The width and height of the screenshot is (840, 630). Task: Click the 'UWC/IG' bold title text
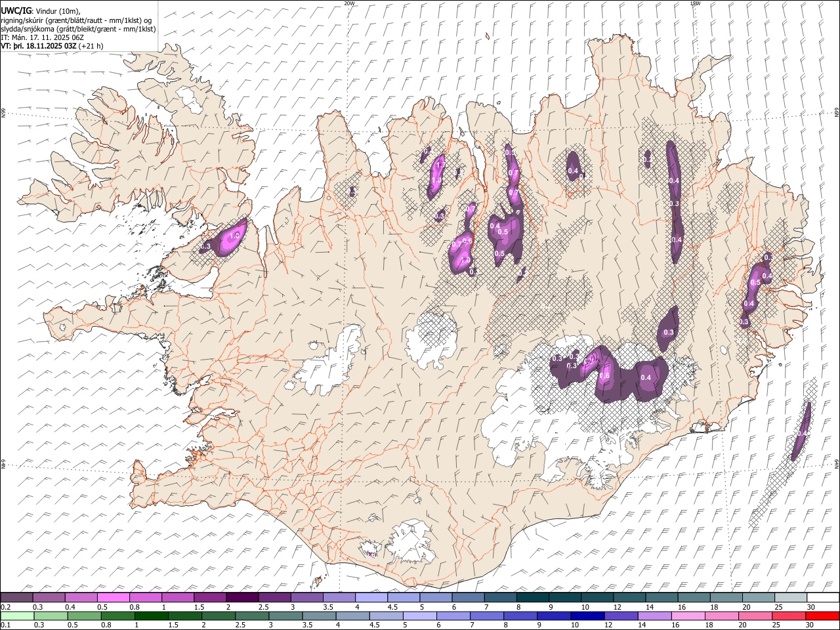[15, 10]
